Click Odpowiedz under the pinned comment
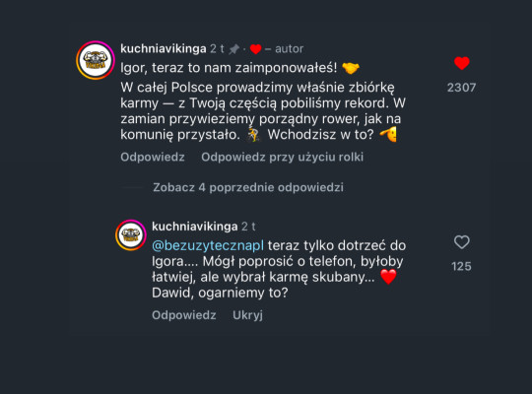The height and width of the screenshot is (394, 532). [153, 158]
